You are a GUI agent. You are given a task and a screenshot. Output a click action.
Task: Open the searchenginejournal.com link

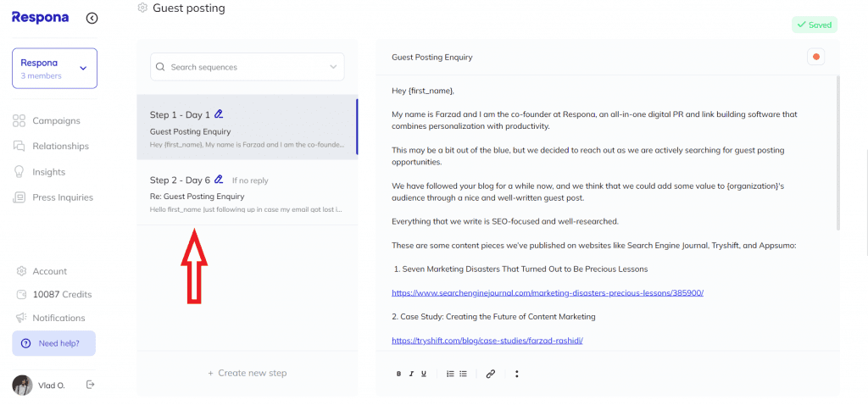coord(548,292)
